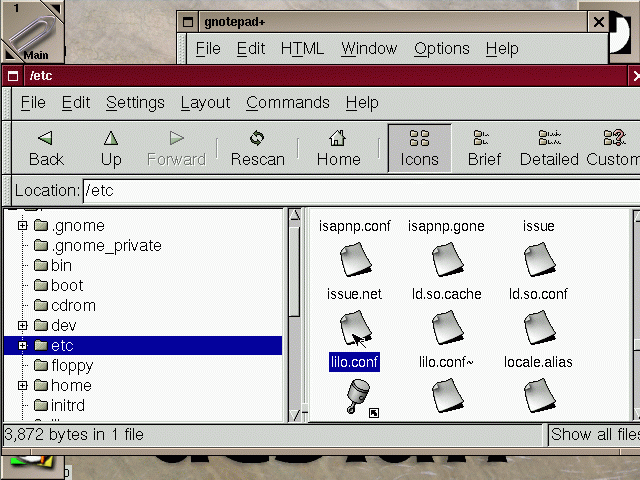Select the locale.alias file icon
Screen dimensions: 640x480
coord(538,396)
